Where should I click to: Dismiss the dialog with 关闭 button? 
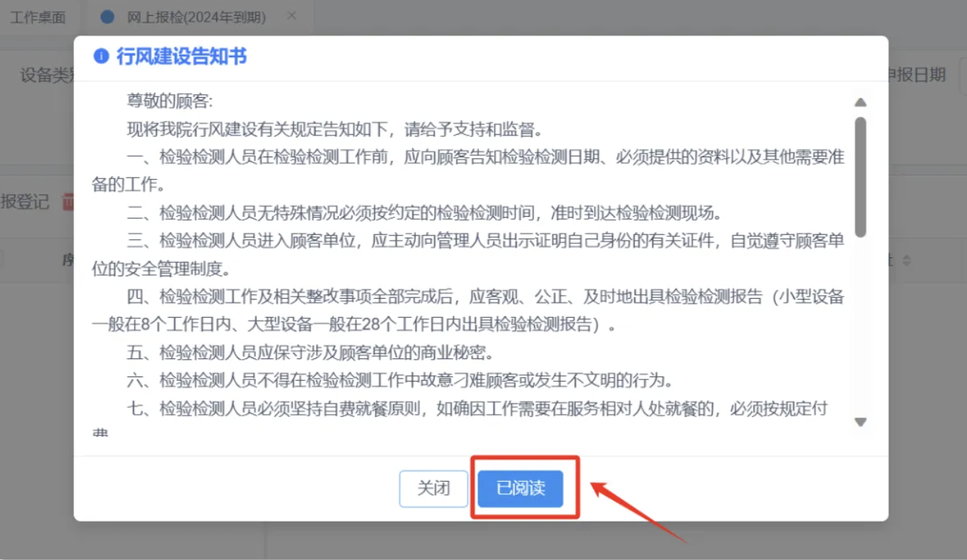(434, 488)
